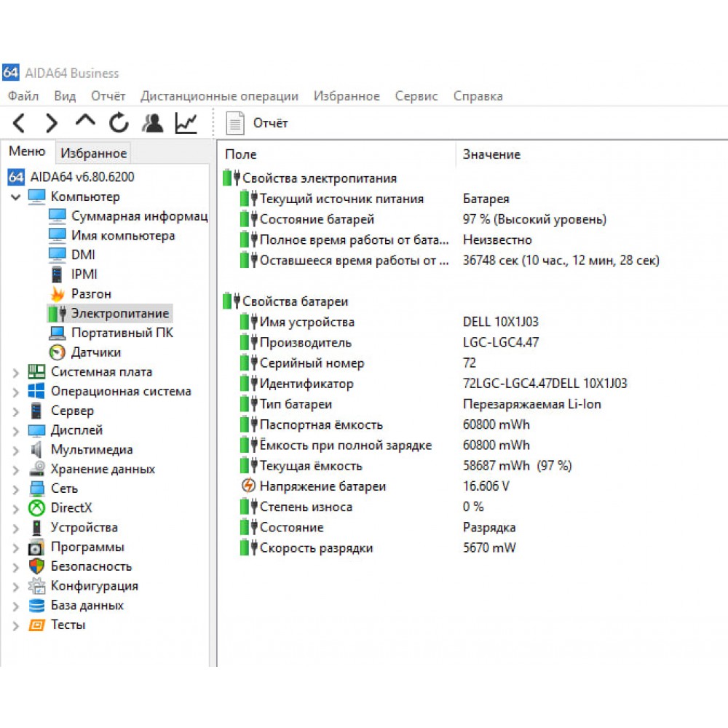Click the IPMI server icon
This screenshot has height=728, width=728.
[x=57, y=274]
